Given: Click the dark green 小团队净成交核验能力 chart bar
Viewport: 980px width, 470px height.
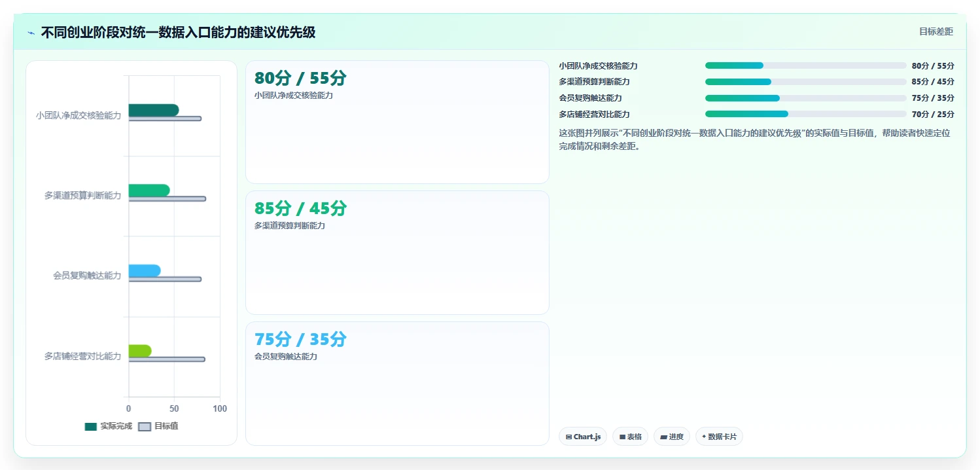Looking at the screenshot, I should 154,110.
